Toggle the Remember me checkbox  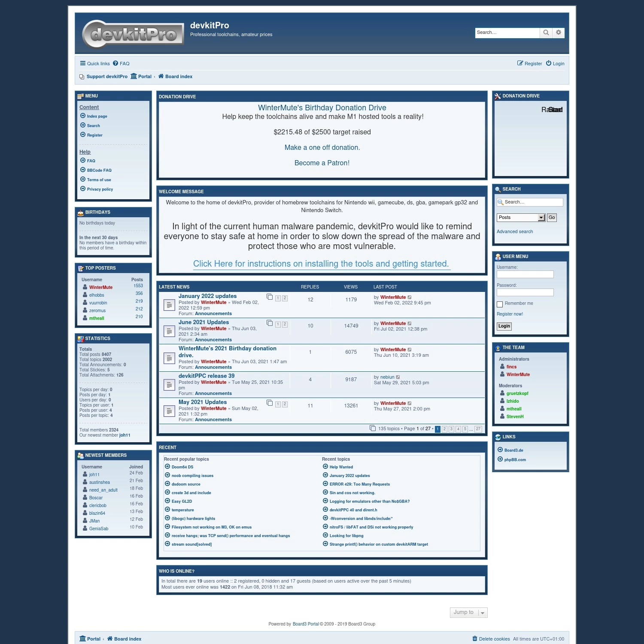click(x=500, y=304)
